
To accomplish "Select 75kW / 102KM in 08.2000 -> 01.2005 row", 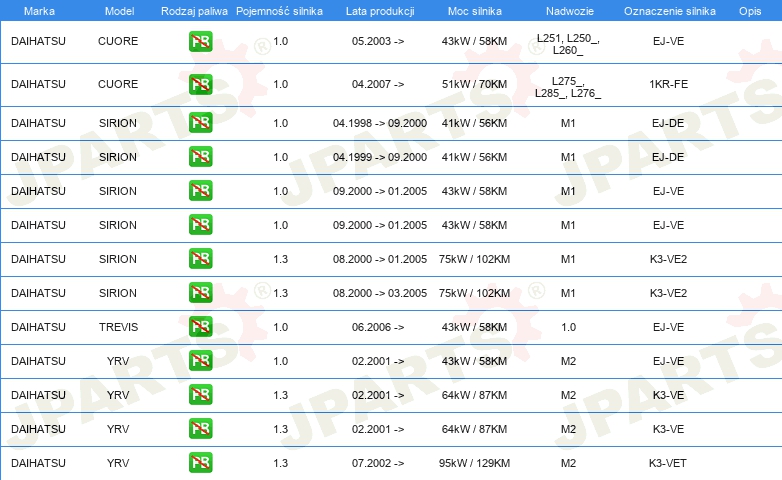I will tap(474, 259).
